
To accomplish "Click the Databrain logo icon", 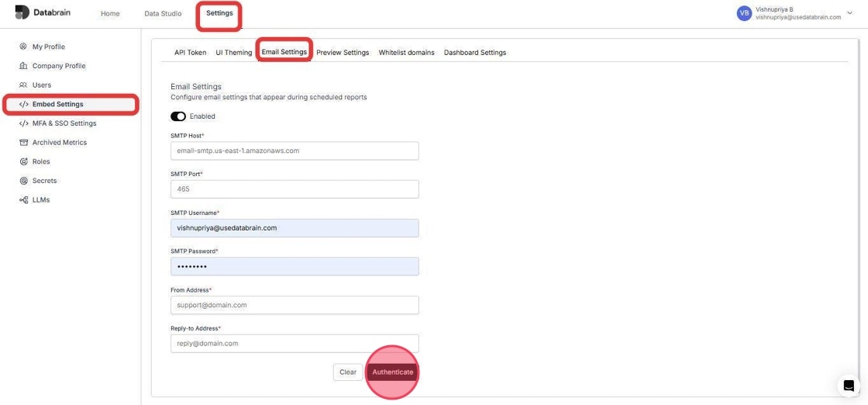I will pos(22,12).
